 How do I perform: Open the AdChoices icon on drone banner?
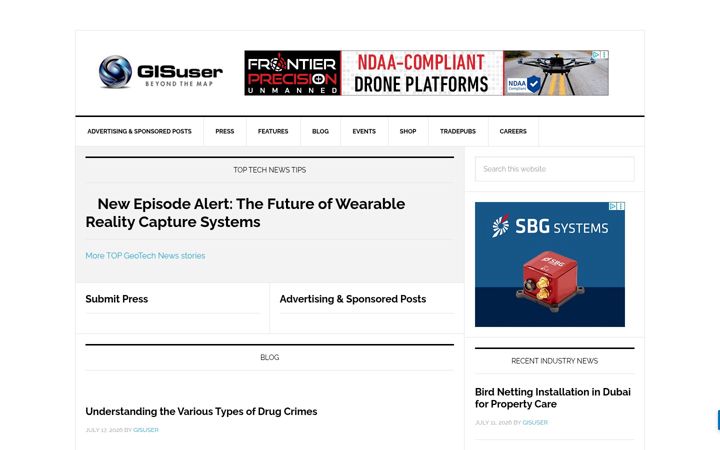click(596, 55)
